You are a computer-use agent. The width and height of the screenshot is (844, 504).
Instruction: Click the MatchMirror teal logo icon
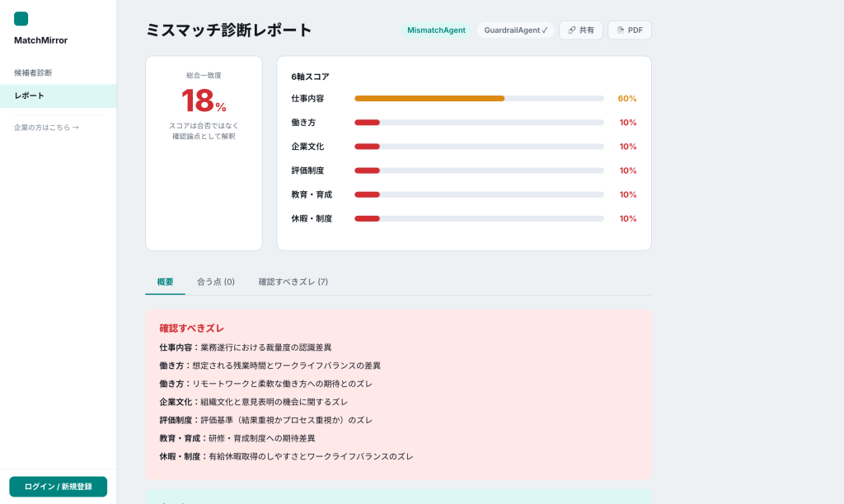(x=21, y=19)
